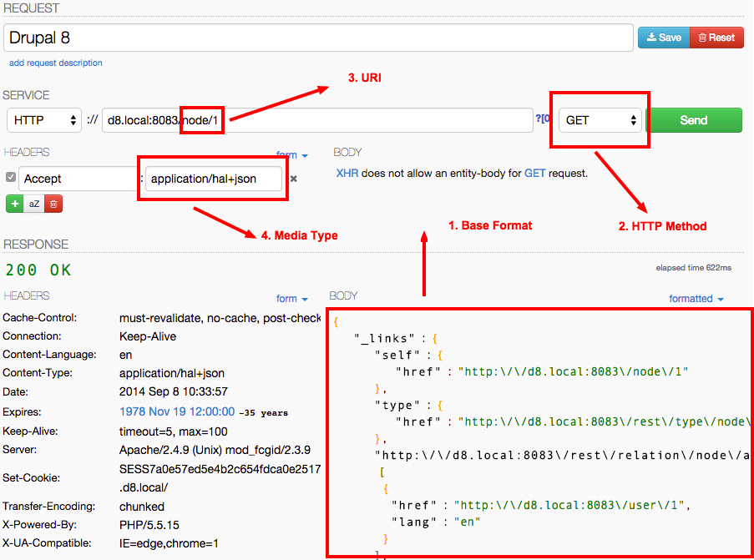754x560 pixels.
Task: Open the formatted body view dropdown
Action: [696, 299]
